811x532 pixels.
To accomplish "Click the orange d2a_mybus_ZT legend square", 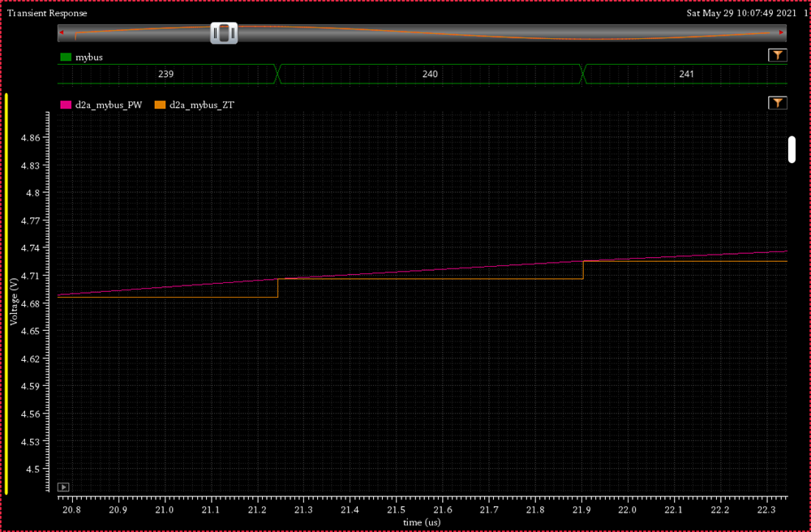I will (159, 104).
